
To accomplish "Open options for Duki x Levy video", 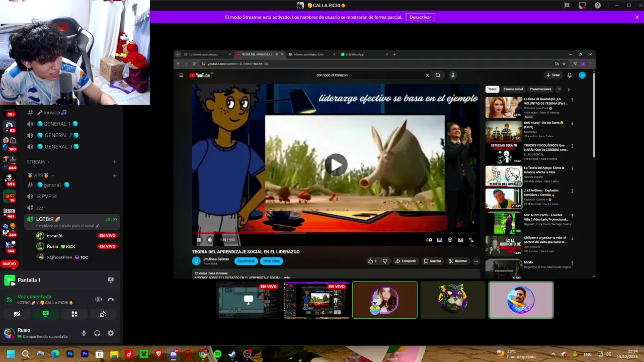I will click(572, 123).
